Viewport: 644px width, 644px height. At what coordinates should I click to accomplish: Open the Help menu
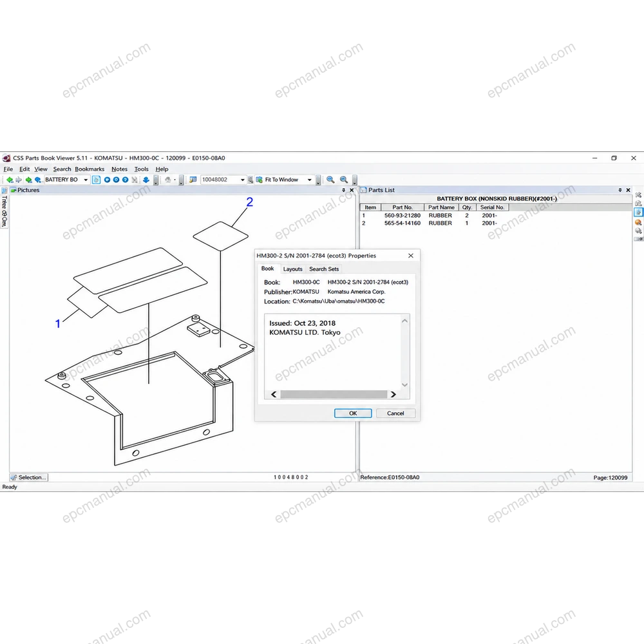coord(162,169)
